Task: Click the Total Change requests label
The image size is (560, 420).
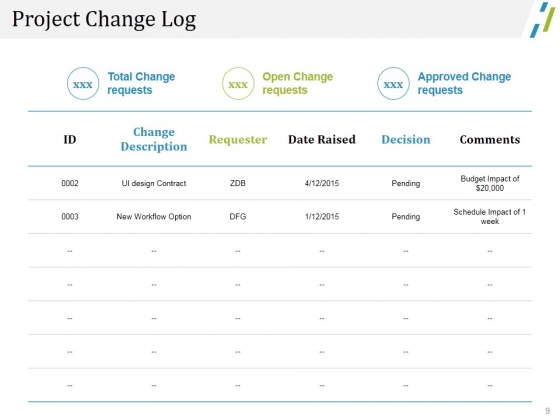Action: 141,83
